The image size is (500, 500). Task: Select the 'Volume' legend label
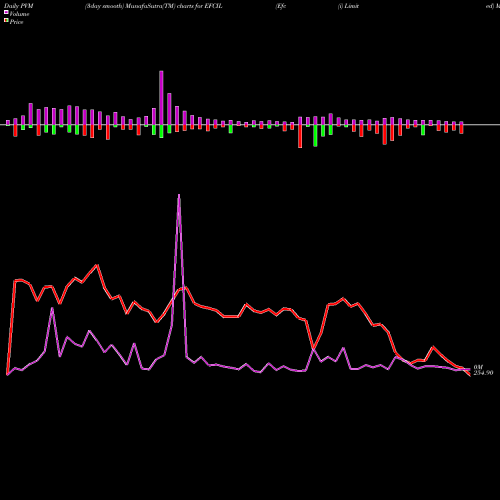(x=19, y=14)
